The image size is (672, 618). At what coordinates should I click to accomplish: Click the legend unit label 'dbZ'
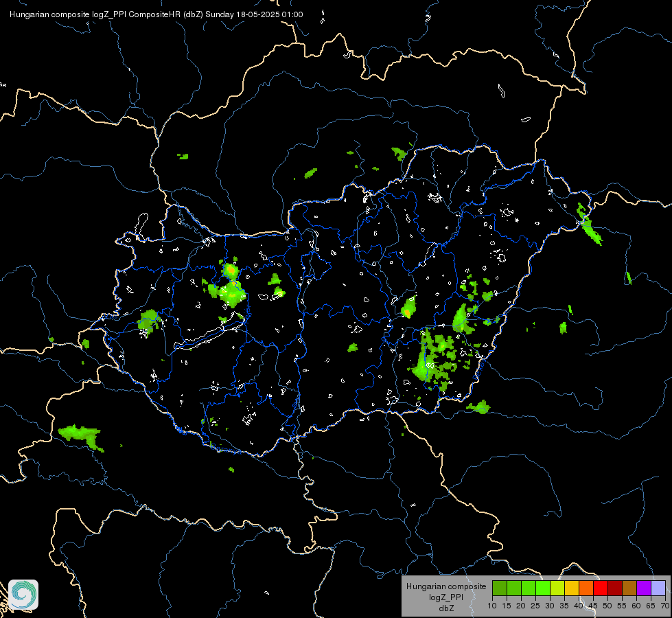pos(446,608)
